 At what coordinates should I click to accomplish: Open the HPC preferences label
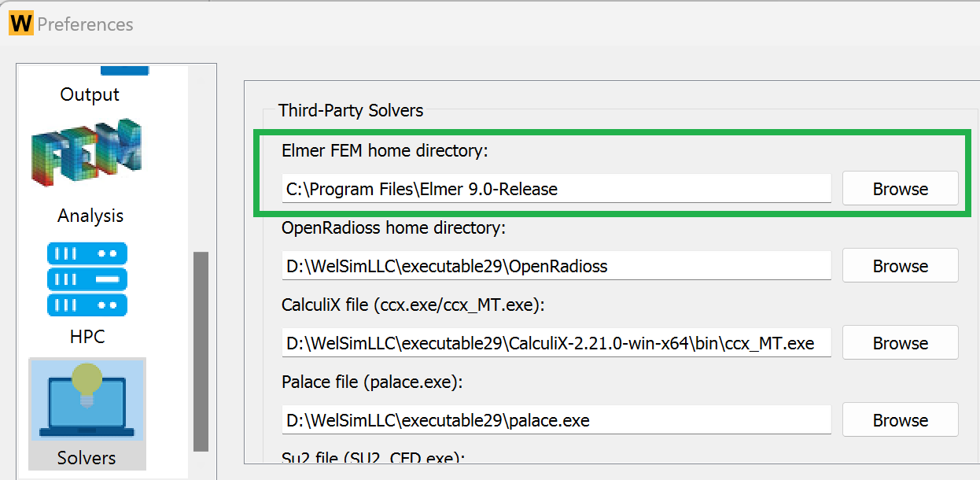tap(87, 337)
